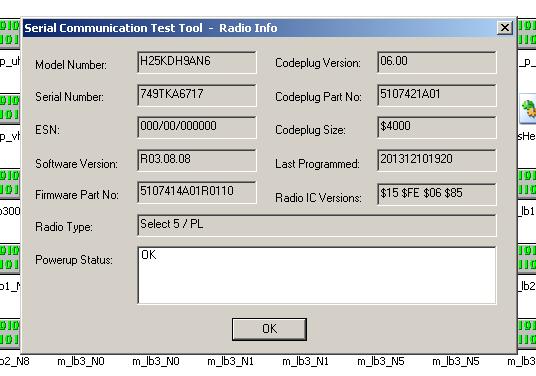Select the Codeplug Version field 06.00
The width and height of the screenshot is (536, 376).
pos(437,62)
